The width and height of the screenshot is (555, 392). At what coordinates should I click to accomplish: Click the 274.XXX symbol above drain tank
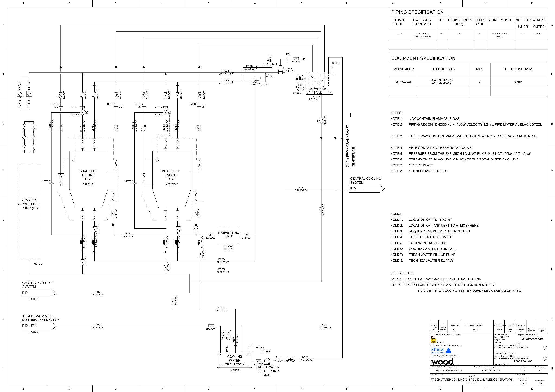tap(228, 338)
